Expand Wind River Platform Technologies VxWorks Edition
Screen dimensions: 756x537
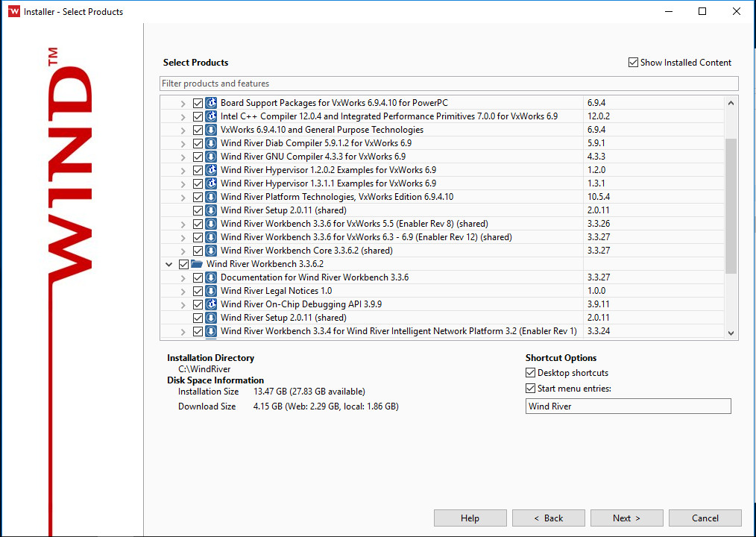point(183,198)
